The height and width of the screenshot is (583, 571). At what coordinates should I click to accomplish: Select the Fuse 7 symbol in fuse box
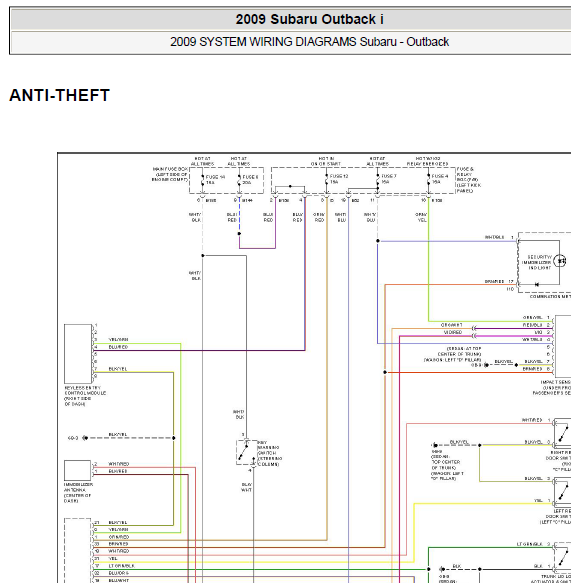click(x=378, y=180)
